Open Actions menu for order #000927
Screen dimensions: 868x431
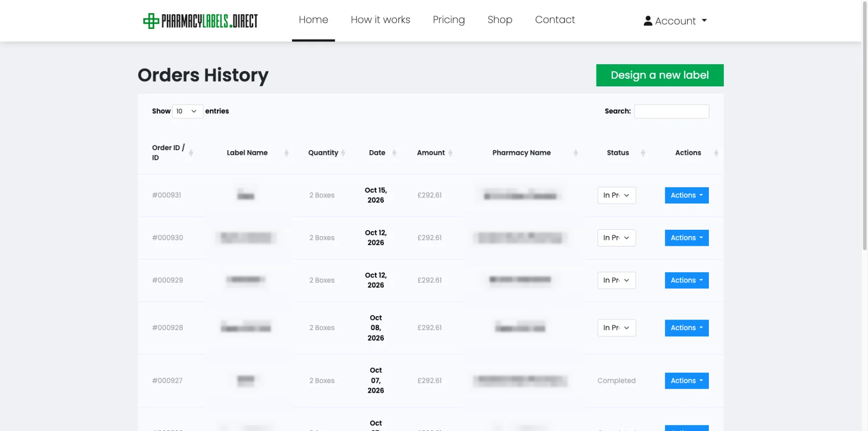687,381
